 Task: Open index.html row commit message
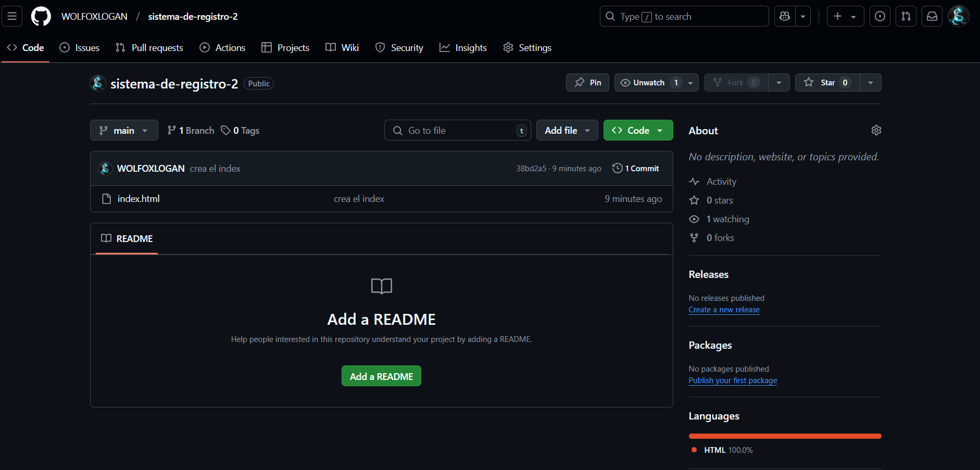point(359,198)
